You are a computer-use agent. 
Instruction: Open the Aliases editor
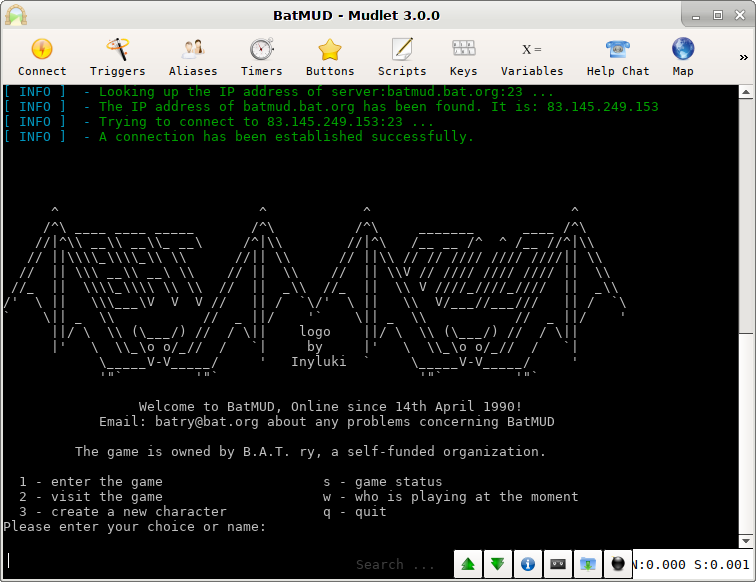(x=193, y=57)
